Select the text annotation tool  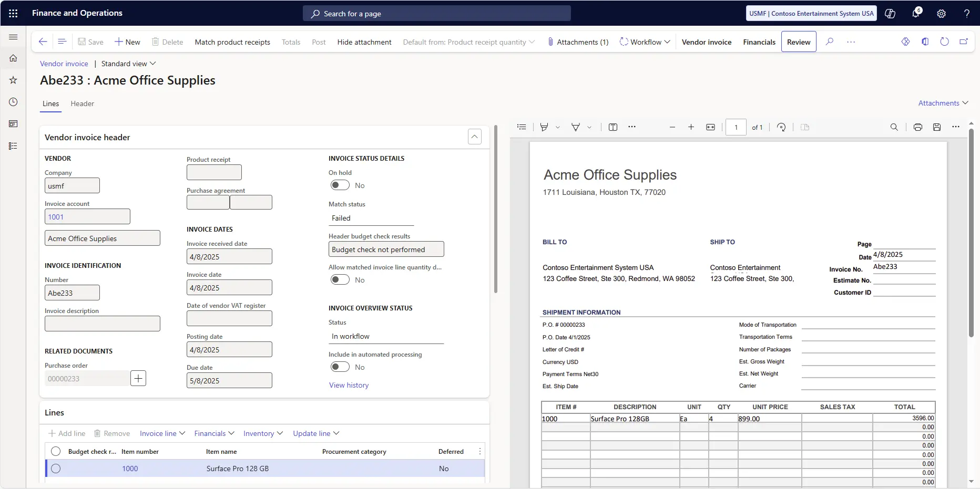pos(612,127)
